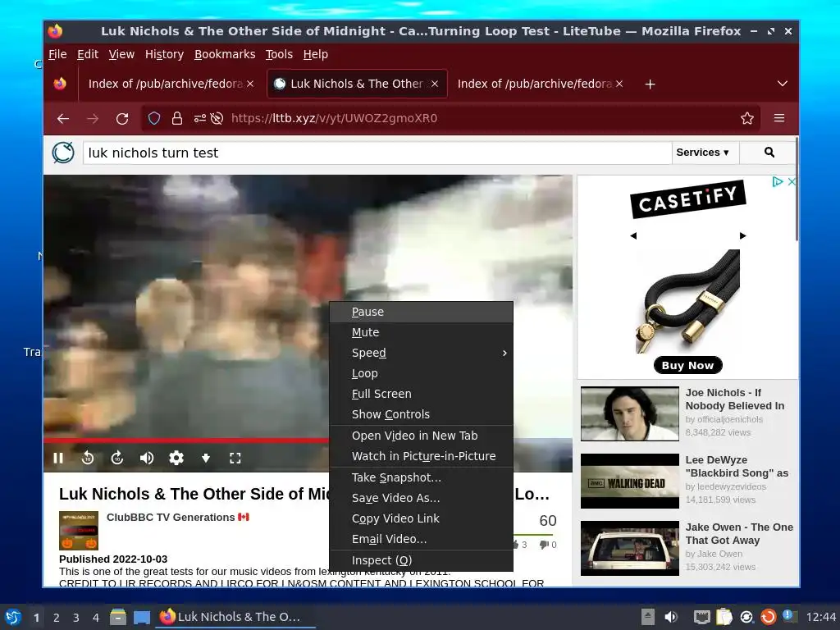Close the Luk Nichols tab
Screen dimensions: 840x630
(x=435, y=84)
